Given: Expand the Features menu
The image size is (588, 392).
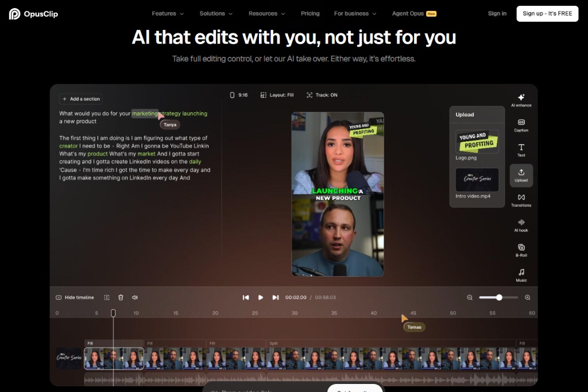Looking at the screenshot, I should [x=168, y=13].
